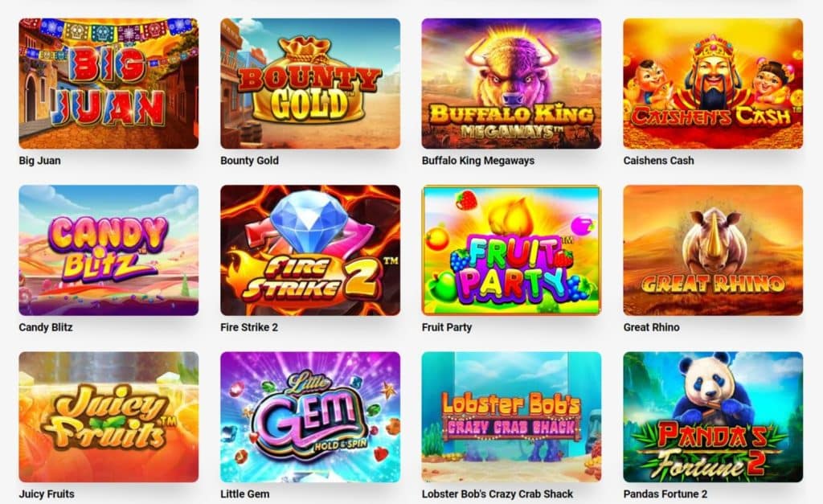Click the 'Big Juan' title link
Viewport: 823px width, 504px height.
click(x=40, y=161)
